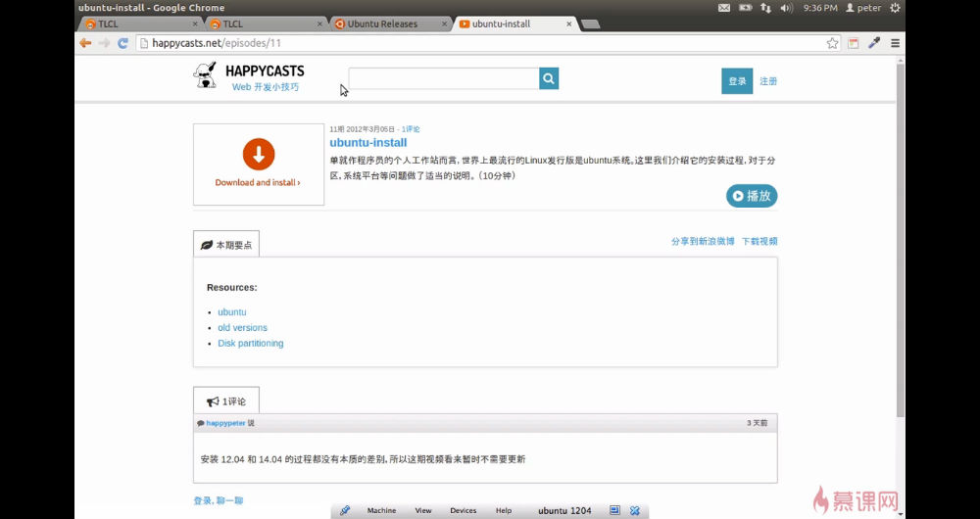Go back with the browser back arrow
Viewport: 980px width, 519px height.
click(x=85, y=43)
